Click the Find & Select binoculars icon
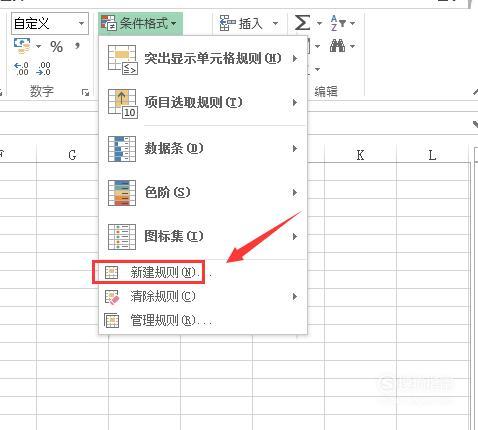The height and width of the screenshot is (430, 478). tap(337, 46)
